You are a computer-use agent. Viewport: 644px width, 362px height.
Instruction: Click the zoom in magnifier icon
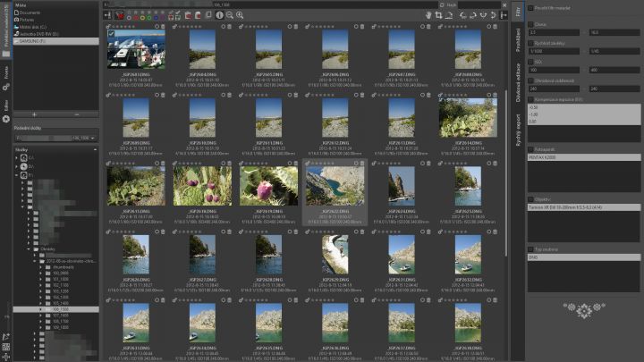pos(240,15)
